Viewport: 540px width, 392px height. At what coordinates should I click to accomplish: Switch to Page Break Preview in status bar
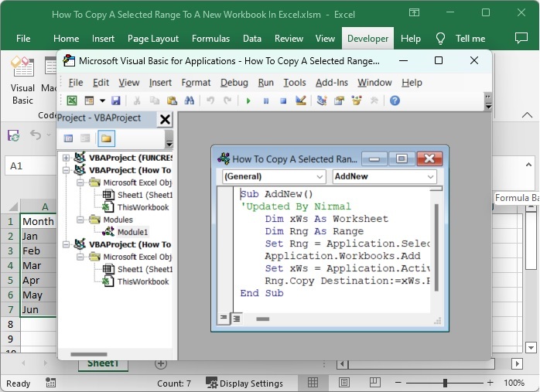(374, 383)
